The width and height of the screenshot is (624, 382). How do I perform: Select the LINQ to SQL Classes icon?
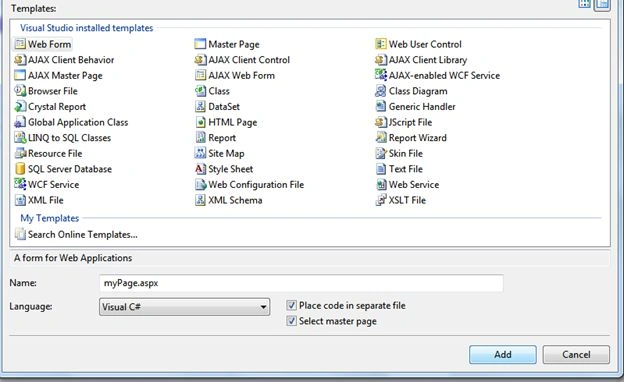(x=20, y=138)
